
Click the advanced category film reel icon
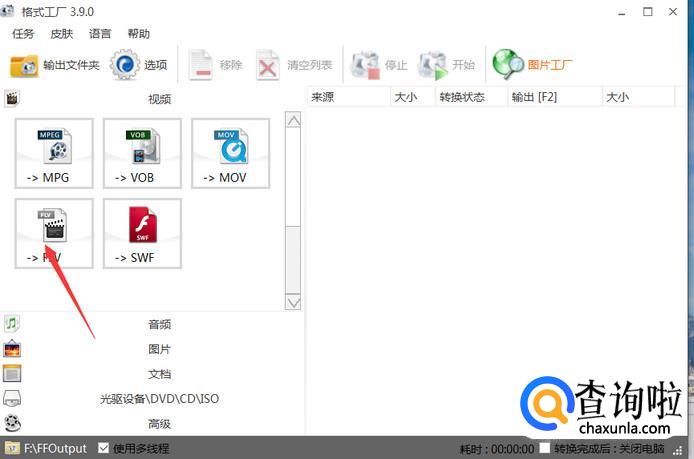[x=13, y=423]
